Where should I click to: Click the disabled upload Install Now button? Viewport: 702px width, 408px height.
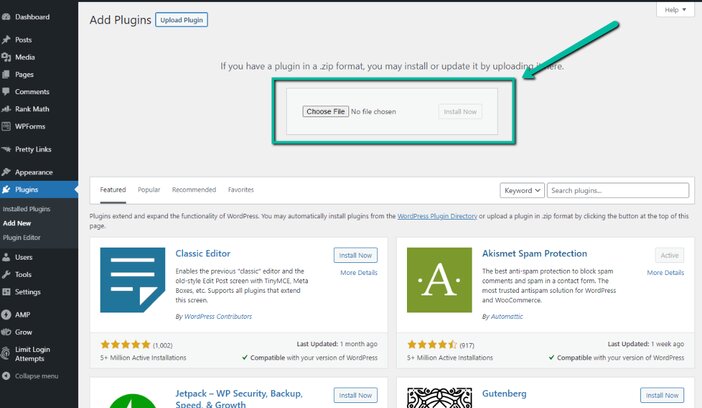click(460, 112)
